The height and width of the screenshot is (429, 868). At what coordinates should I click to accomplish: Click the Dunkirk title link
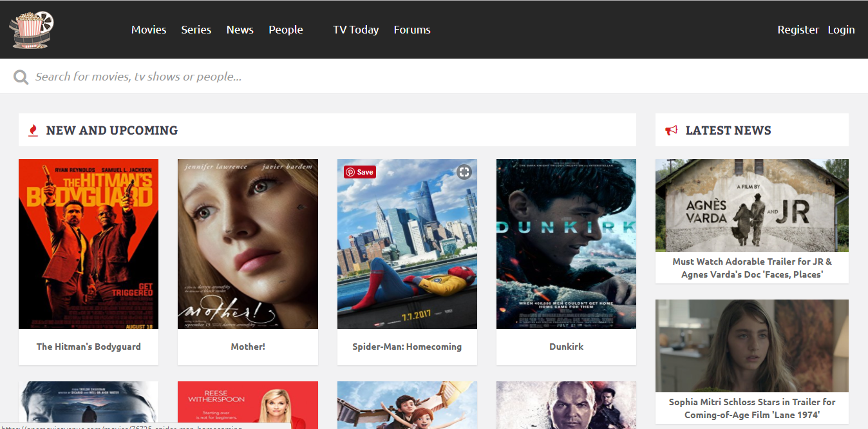(x=567, y=347)
